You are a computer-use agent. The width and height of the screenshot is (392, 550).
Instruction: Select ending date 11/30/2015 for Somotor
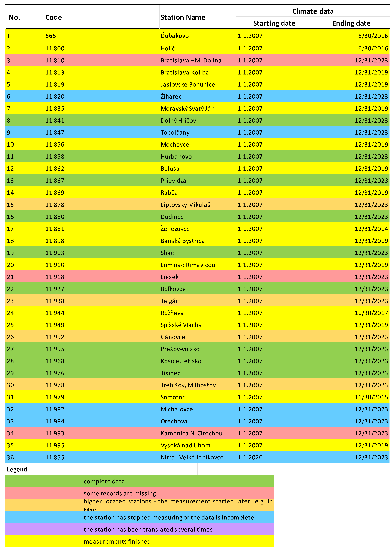point(371,397)
